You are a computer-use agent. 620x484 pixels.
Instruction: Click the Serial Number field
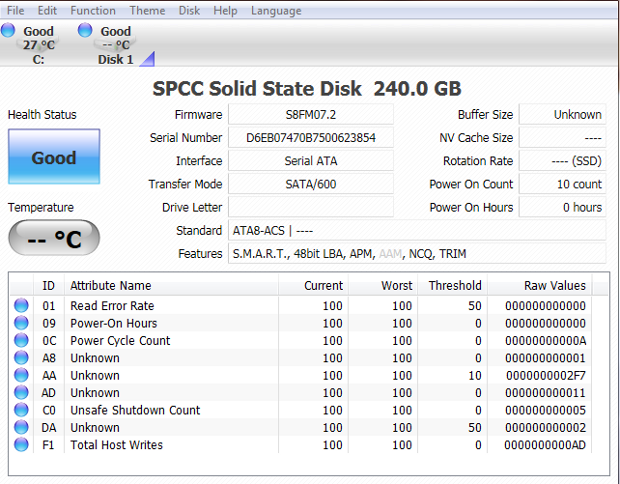click(310, 138)
